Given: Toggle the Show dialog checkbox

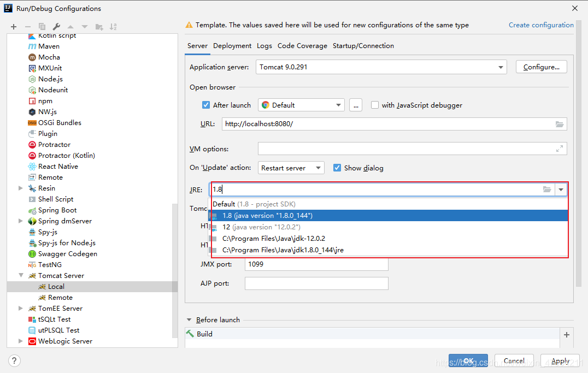Looking at the screenshot, I should pos(337,168).
